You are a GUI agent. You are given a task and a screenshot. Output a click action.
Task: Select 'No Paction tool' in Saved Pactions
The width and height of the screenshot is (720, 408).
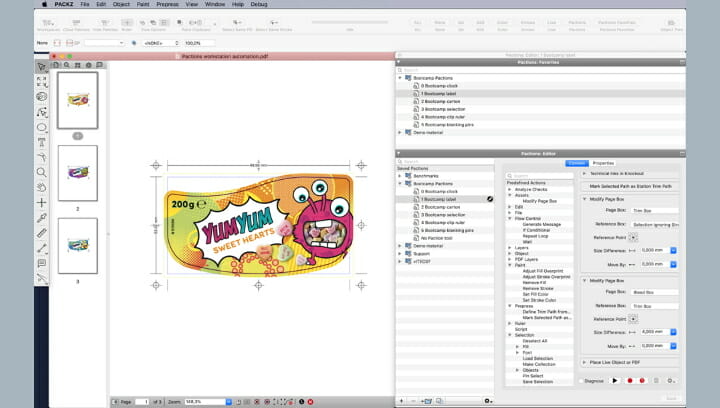[437, 238]
